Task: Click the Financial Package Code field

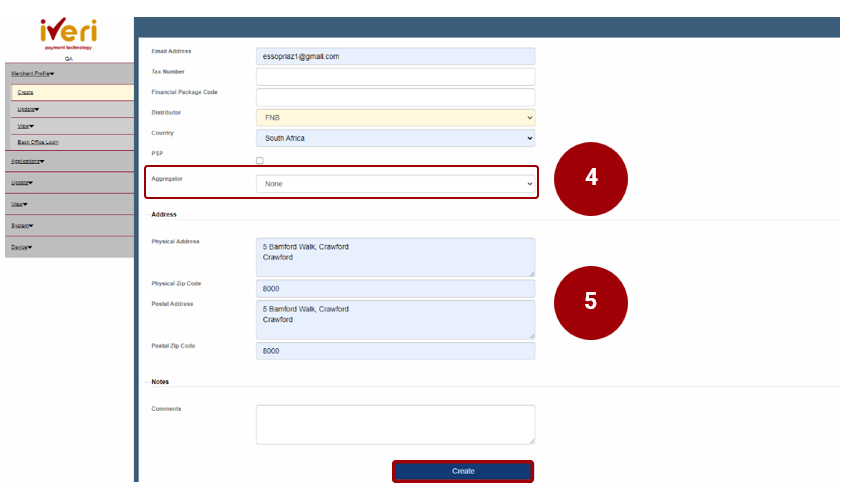Action: tap(395, 97)
